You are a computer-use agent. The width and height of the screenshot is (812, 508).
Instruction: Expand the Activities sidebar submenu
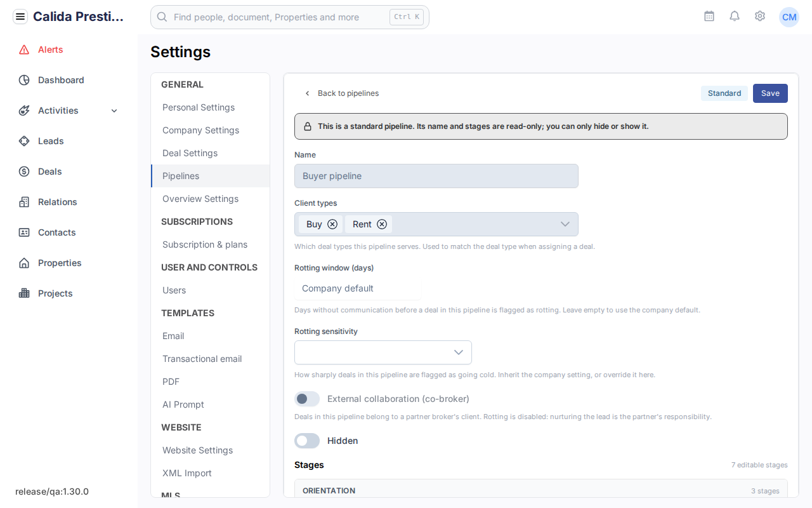click(114, 110)
